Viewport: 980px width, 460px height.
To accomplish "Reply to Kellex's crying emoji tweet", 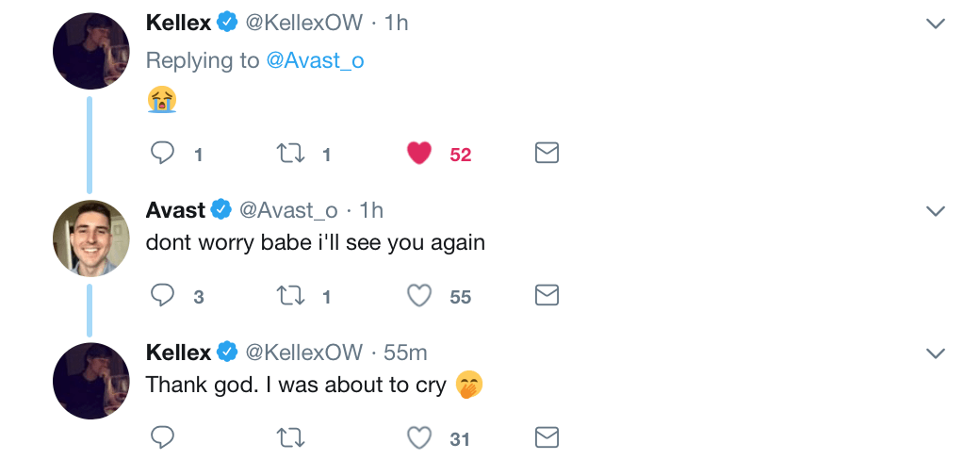I will click(x=163, y=154).
